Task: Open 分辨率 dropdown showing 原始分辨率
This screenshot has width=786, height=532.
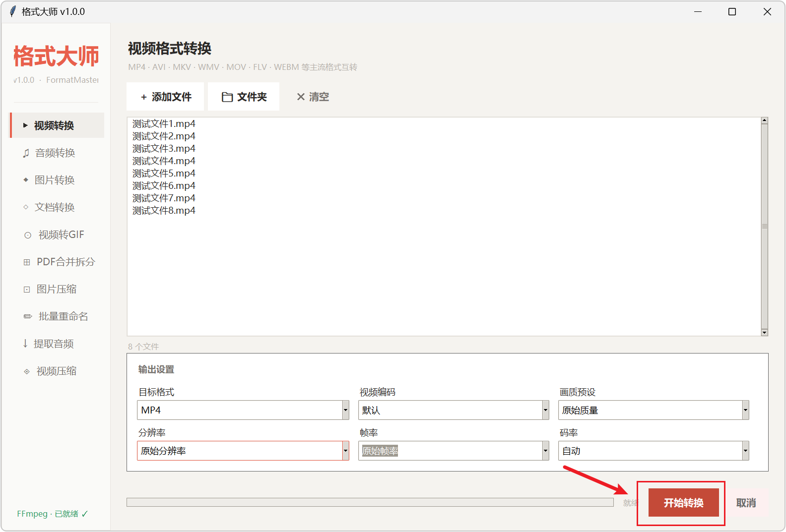Action: click(x=243, y=451)
